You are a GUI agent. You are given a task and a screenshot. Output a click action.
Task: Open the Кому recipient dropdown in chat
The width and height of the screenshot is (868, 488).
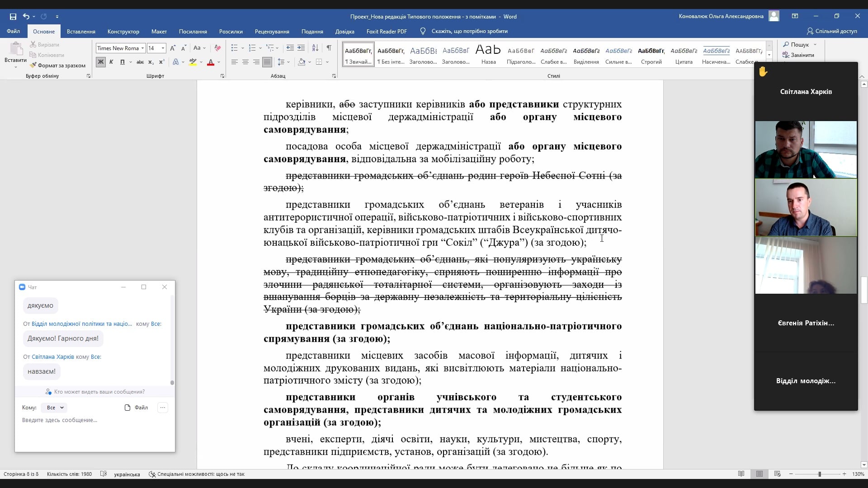(54, 408)
